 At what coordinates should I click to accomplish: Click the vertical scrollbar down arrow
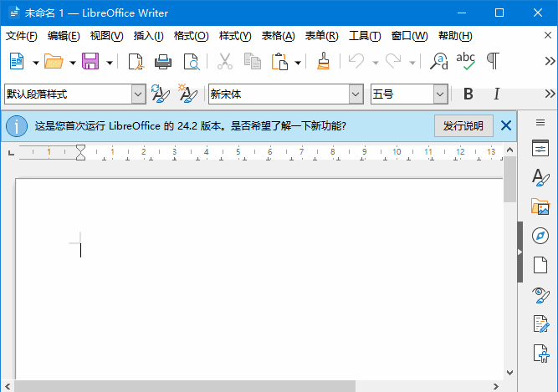tap(509, 373)
